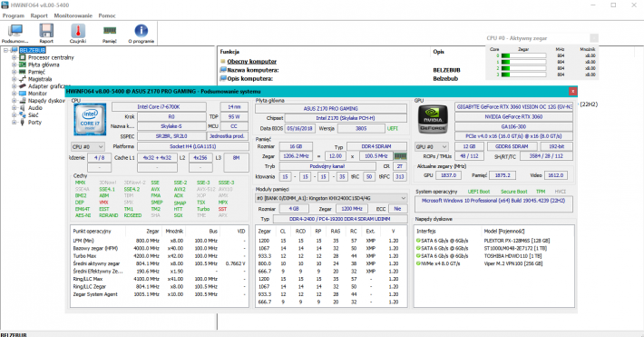This screenshot has width=644, height=337.
Task: Click the Raport floppy disk toolbar icon
Action: [46, 31]
